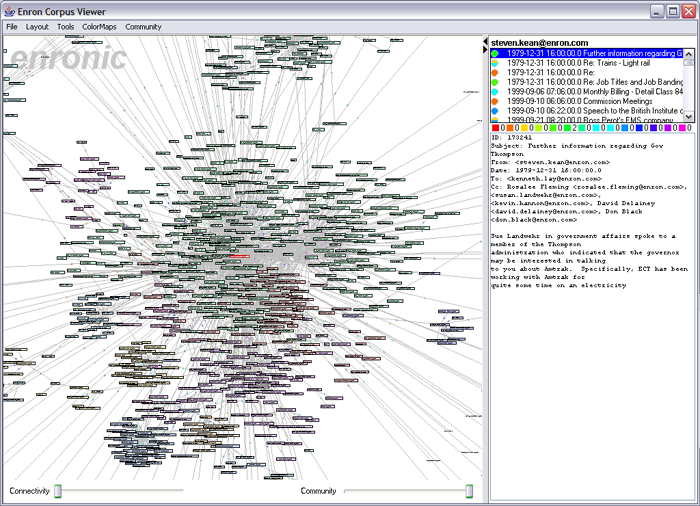The image size is (700, 506).
Task: Click the steven.kean@enron.com heading
Action: [539, 43]
